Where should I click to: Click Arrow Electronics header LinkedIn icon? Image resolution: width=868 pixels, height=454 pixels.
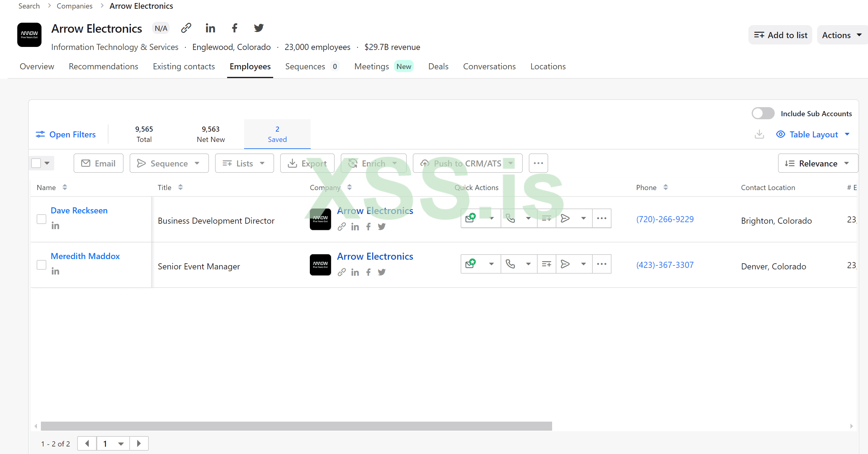click(x=210, y=28)
